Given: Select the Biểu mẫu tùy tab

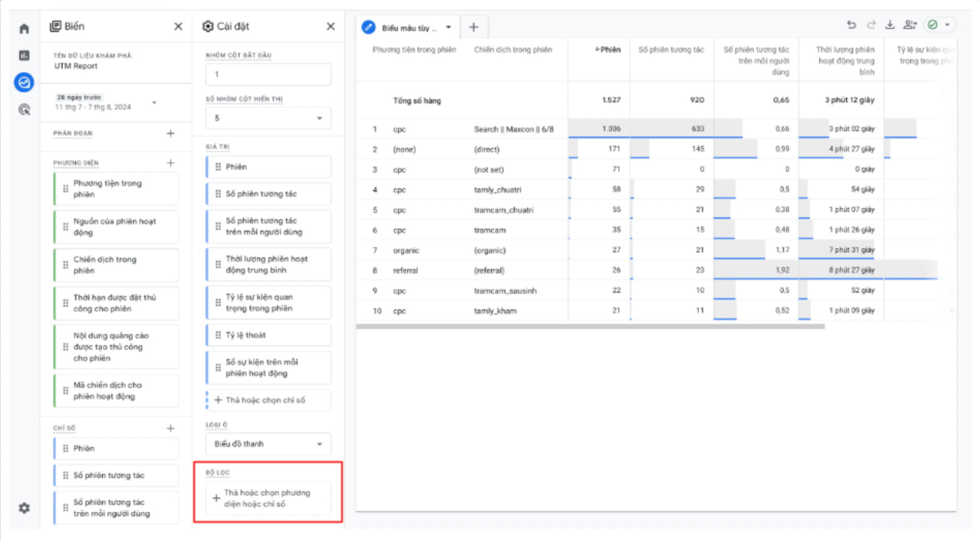Looking at the screenshot, I should coord(409,27).
